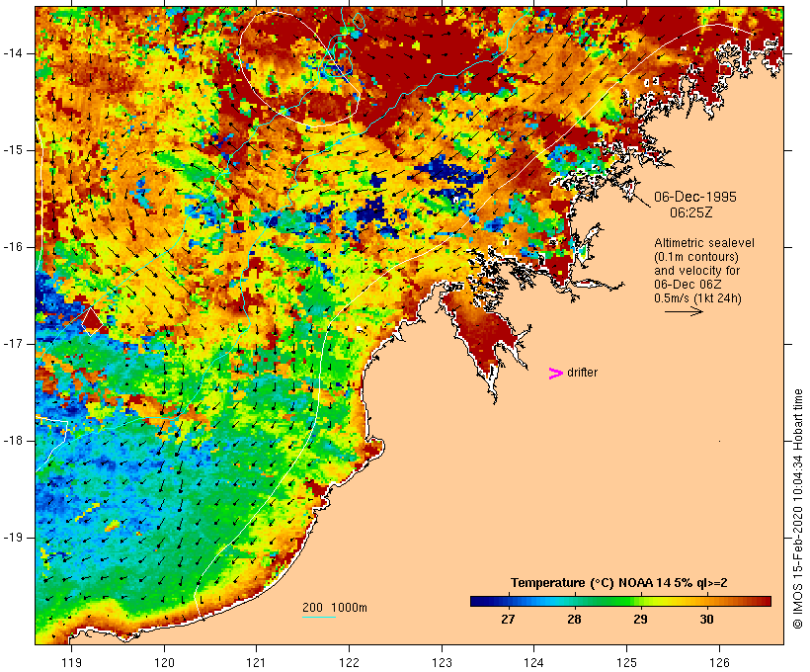Click the time text '06:25Z'
The height and width of the screenshot is (672, 810).
click(x=691, y=212)
